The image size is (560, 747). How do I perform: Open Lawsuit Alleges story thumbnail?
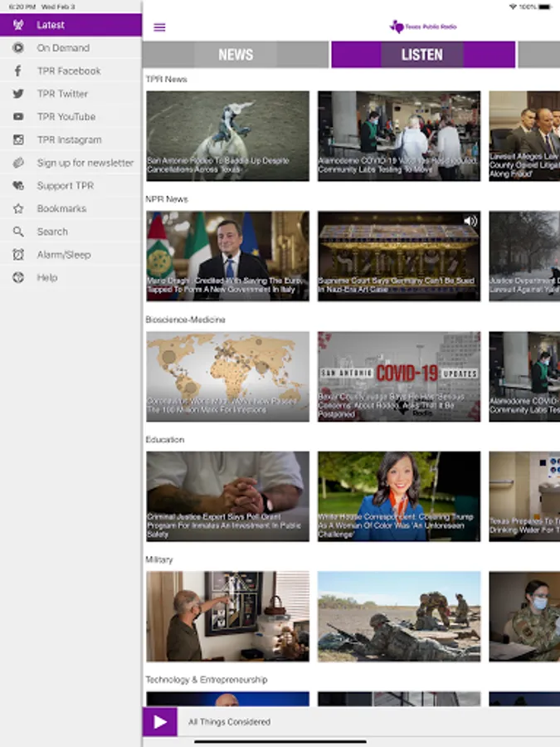(524, 136)
